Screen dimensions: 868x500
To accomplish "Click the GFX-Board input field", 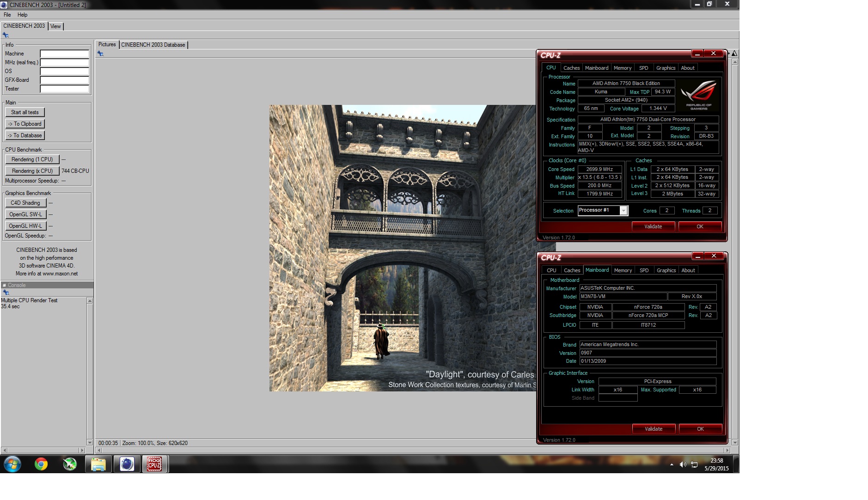I will pyautogui.click(x=65, y=80).
